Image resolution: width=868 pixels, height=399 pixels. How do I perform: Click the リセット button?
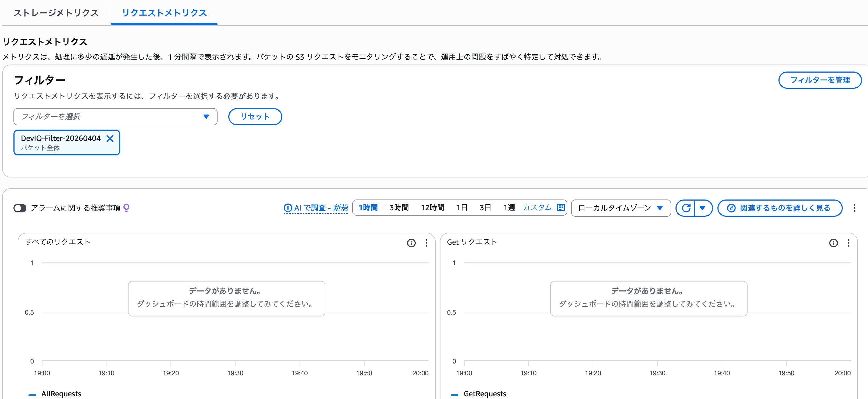(x=255, y=117)
